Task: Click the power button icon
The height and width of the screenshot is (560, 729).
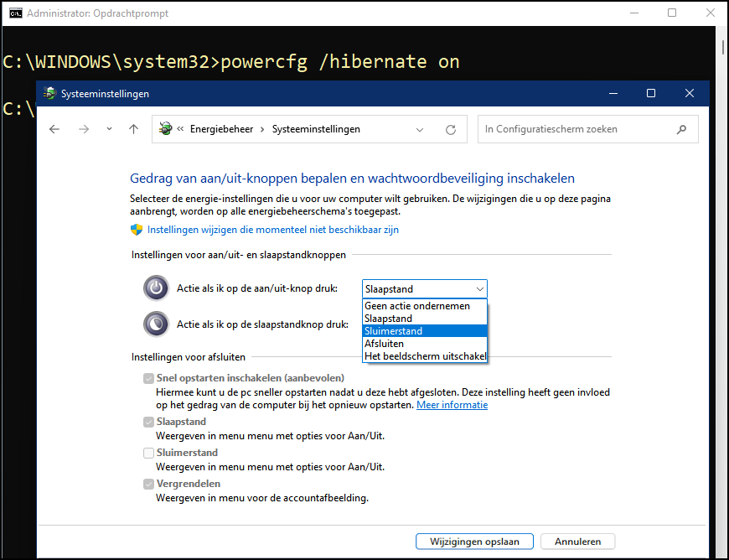Action: 156,288
